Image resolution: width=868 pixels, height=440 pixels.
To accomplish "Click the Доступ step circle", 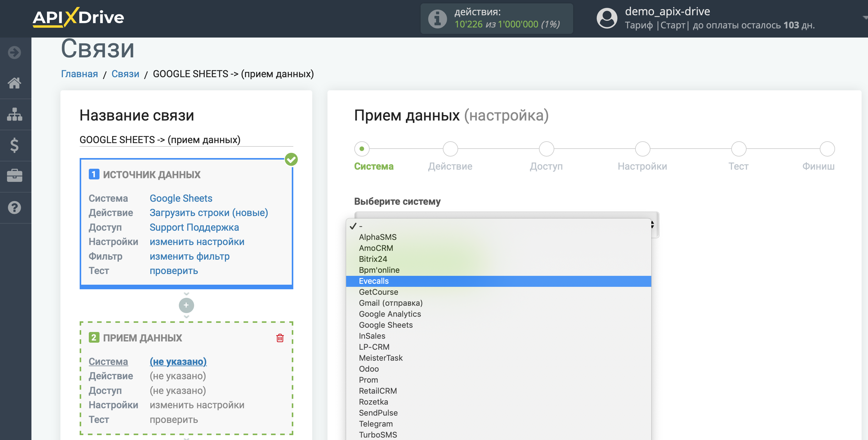I will tap(546, 149).
